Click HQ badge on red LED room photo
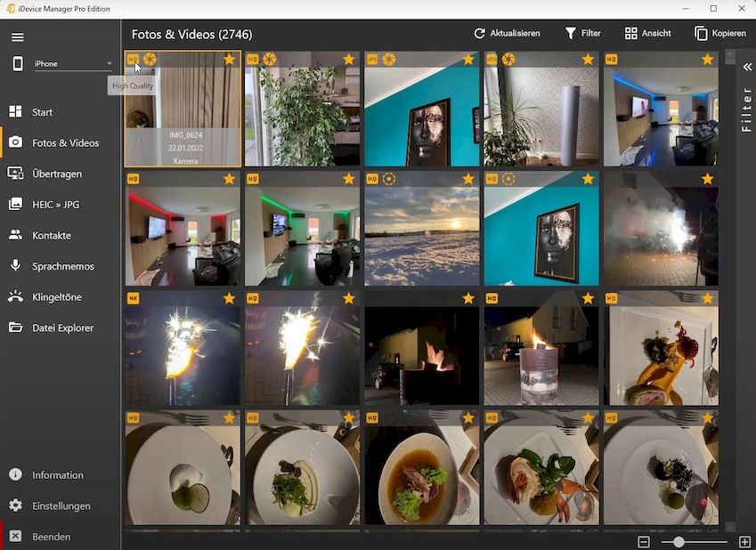756x550 pixels. tap(133, 179)
